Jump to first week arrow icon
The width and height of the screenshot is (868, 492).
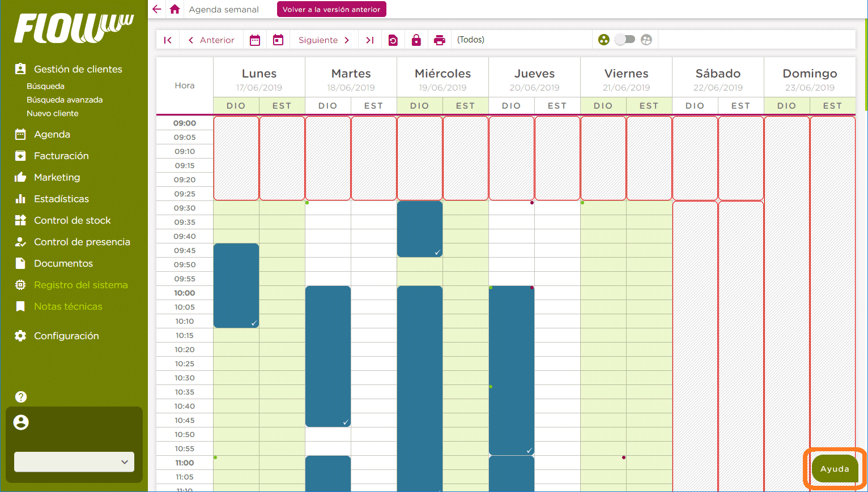tap(168, 40)
